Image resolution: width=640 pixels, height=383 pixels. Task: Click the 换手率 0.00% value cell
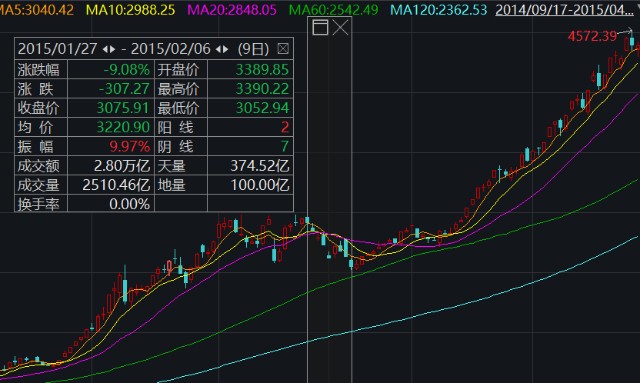coord(111,204)
